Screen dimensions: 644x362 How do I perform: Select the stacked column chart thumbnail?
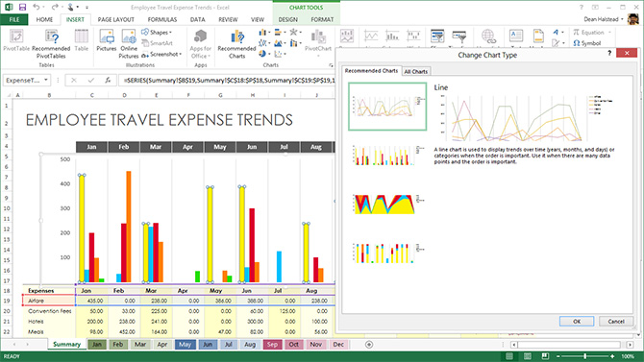pyautogui.click(x=387, y=253)
